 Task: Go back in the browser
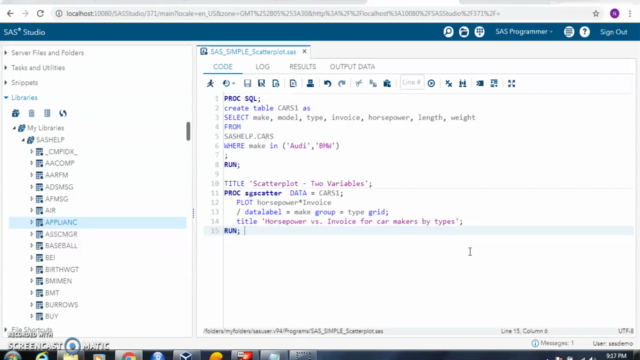pyautogui.click(x=10, y=13)
